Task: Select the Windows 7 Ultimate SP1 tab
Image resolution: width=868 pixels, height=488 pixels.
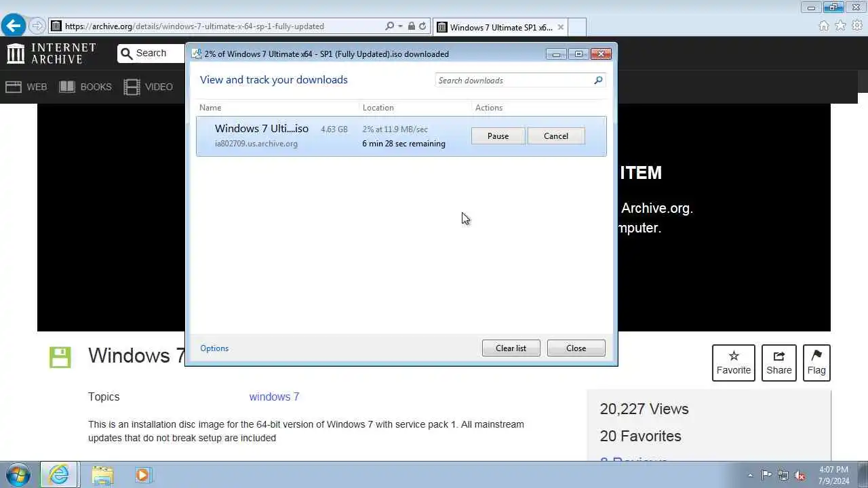Action: (x=500, y=27)
